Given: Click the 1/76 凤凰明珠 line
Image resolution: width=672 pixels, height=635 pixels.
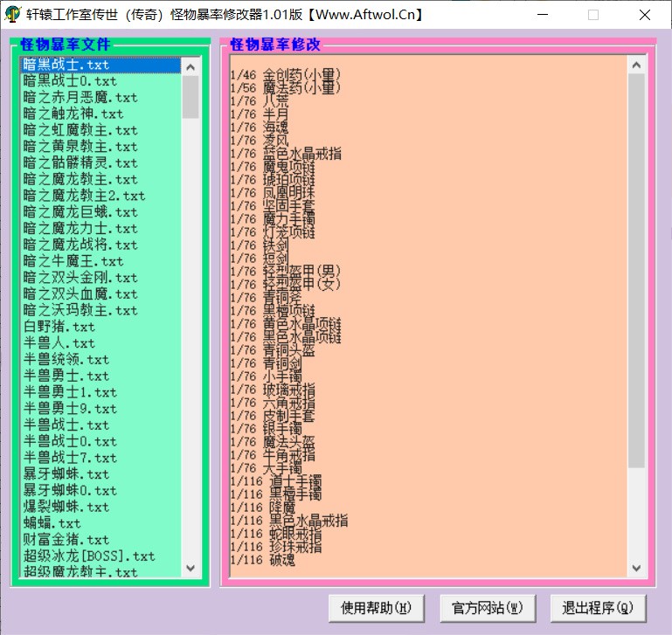Looking at the screenshot, I should pyautogui.click(x=273, y=193).
